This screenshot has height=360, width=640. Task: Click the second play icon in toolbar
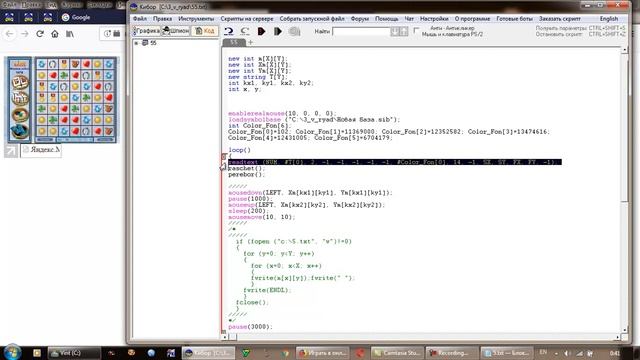278,31
